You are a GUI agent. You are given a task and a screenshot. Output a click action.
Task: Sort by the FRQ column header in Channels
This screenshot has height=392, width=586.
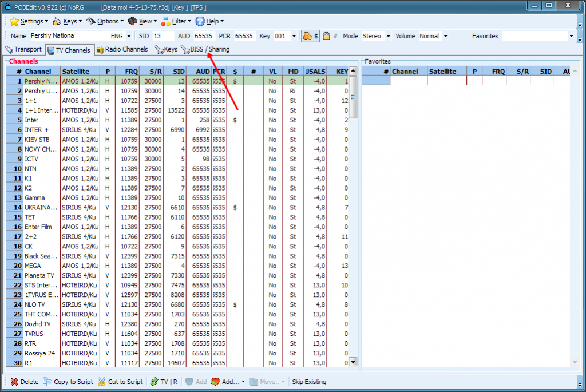[127, 71]
